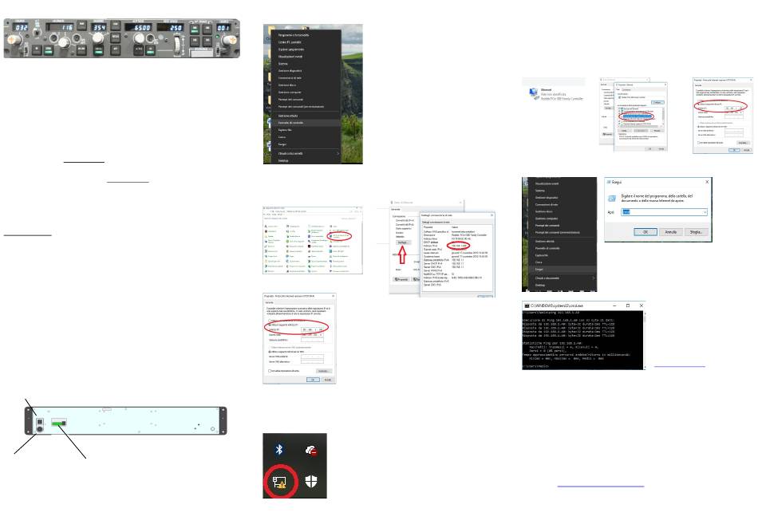Open the Apri combo box dropdown arrow

pyautogui.click(x=705, y=212)
